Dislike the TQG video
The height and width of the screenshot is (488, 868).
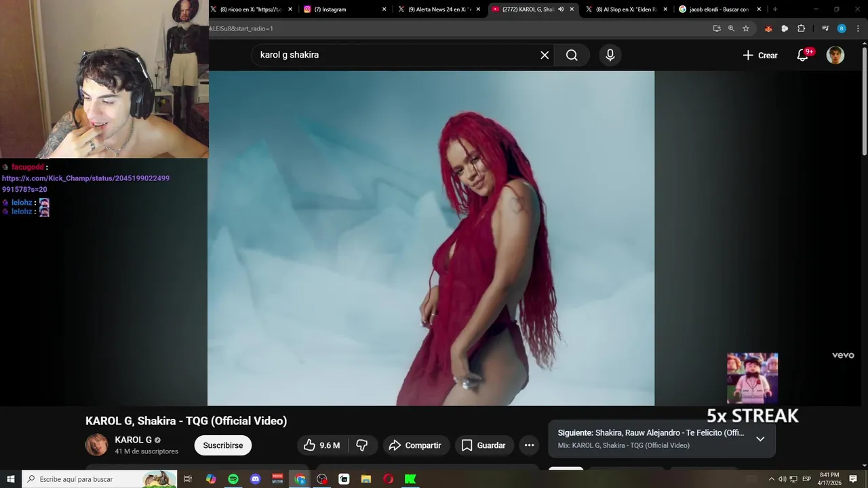(x=362, y=445)
